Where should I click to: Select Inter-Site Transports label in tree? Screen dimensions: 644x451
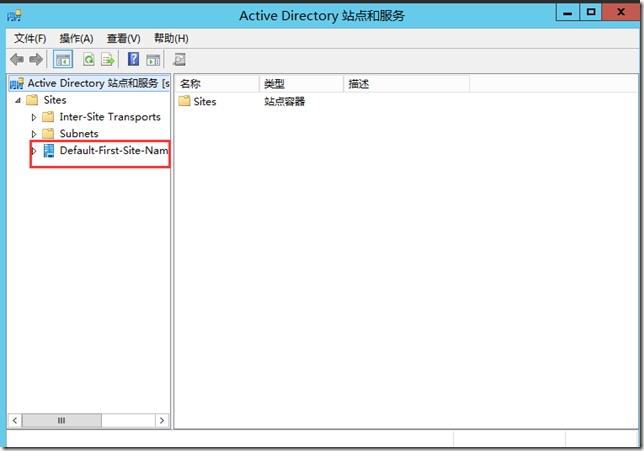[110, 117]
